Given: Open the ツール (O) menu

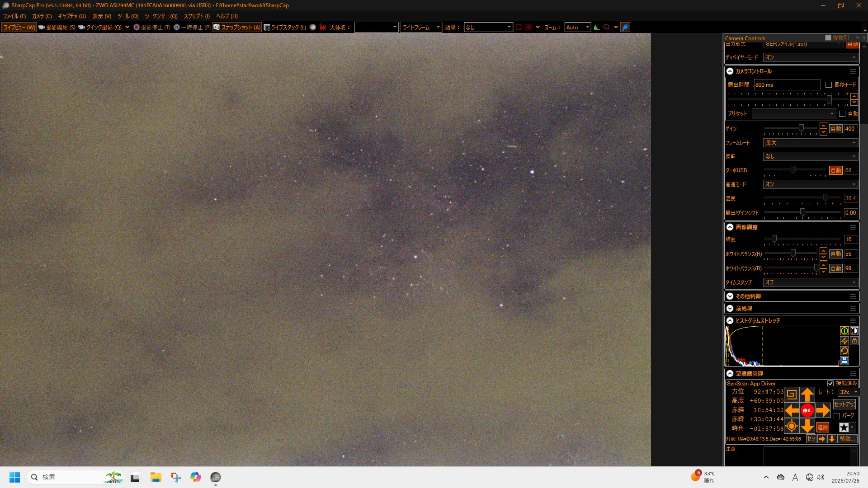Looking at the screenshot, I should (128, 16).
